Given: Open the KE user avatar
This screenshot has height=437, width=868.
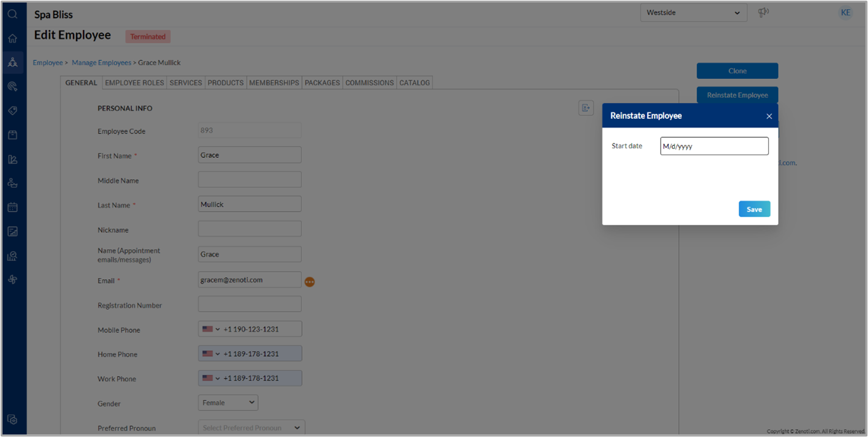Looking at the screenshot, I should (x=845, y=13).
